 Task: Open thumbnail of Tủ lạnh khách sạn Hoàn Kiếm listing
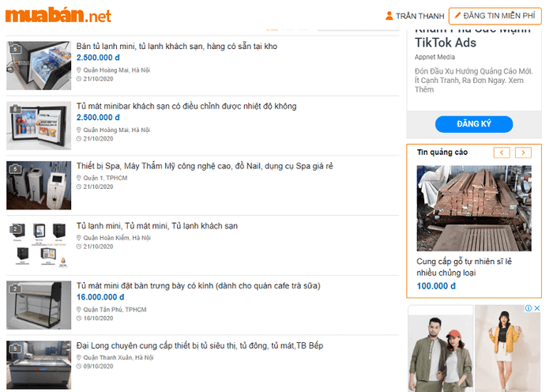[x=39, y=245]
